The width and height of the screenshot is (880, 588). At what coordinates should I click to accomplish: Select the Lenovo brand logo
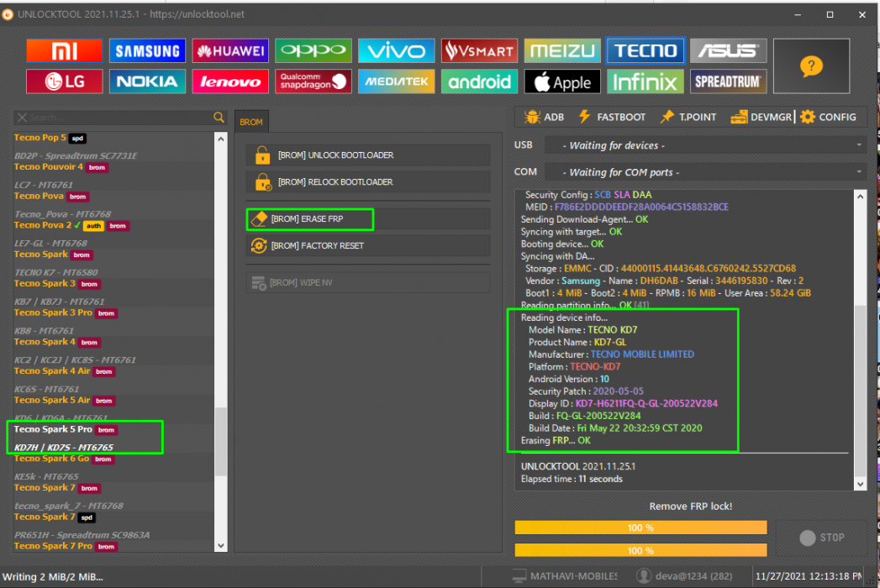(x=230, y=81)
